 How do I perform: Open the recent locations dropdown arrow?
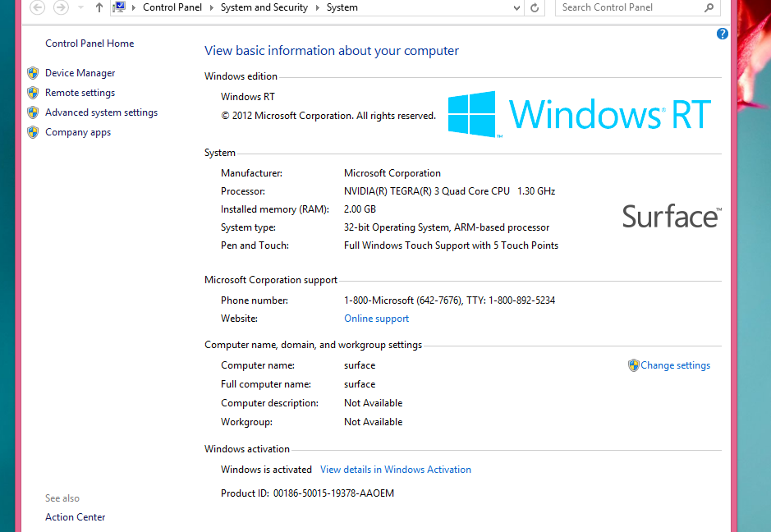click(x=80, y=7)
